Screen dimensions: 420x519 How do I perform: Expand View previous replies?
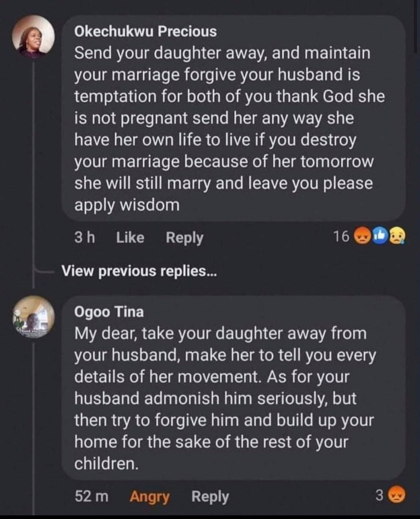click(139, 271)
